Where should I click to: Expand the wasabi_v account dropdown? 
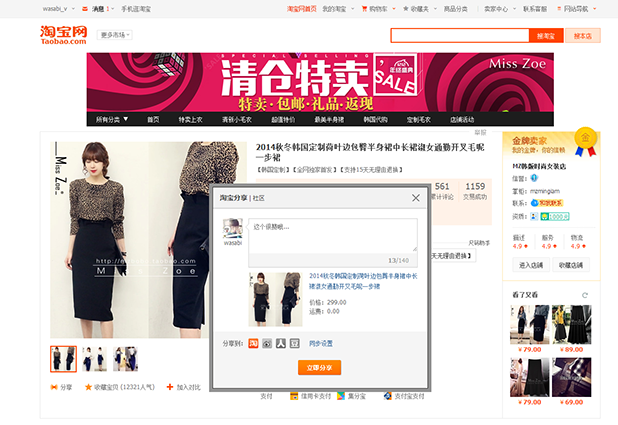(x=58, y=9)
